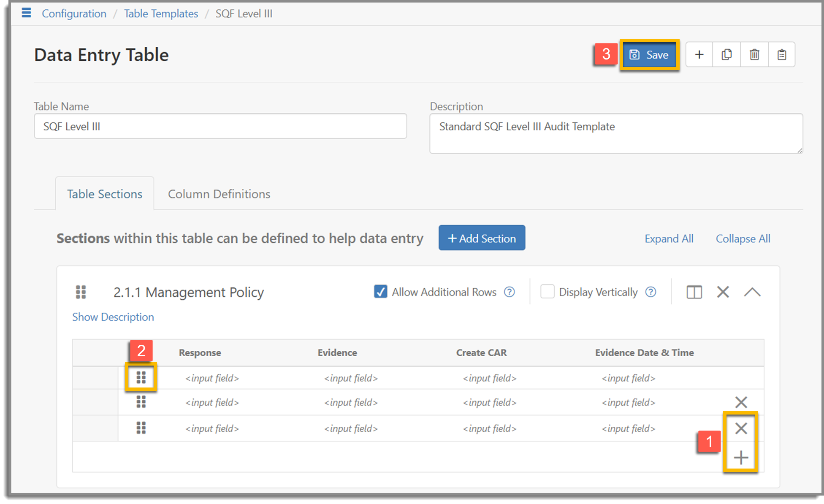Go to Table Templates breadcrumb link
This screenshot has width=824, height=504.
tap(161, 14)
